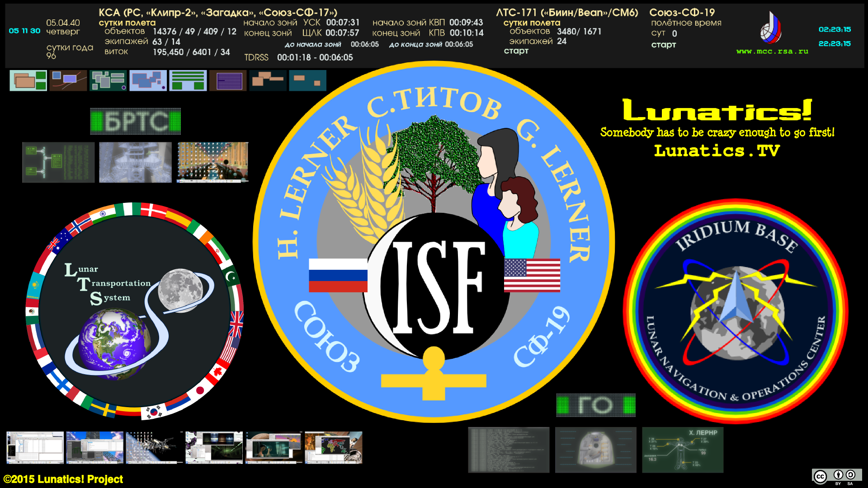868x488 pixels.
Task: Click the Creative Commons BY-SA license badge
Action: [x=836, y=477]
